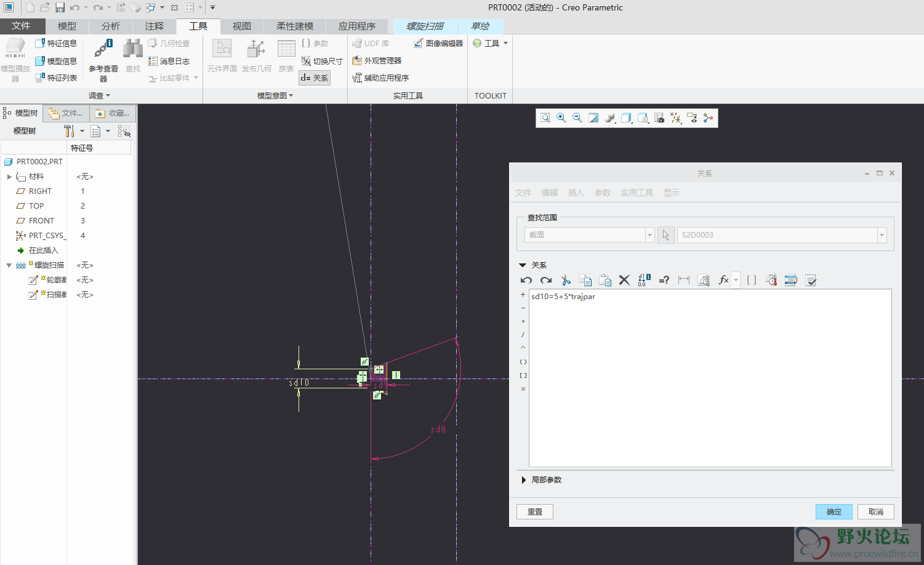
Task: Open the Model Info (模型信息) tool
Action: [x=56, y=61]
